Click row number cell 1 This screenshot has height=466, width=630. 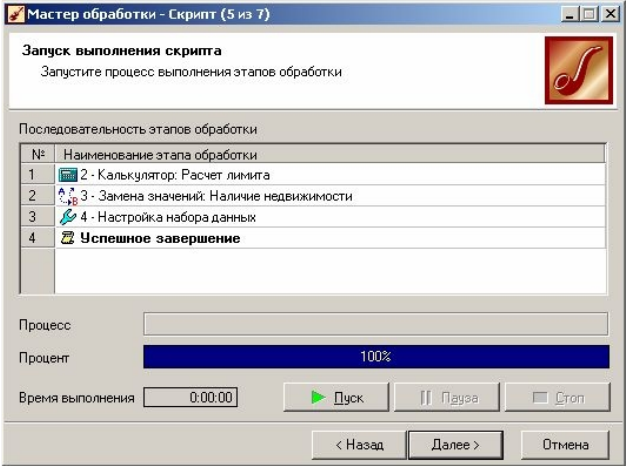(38, 175)
